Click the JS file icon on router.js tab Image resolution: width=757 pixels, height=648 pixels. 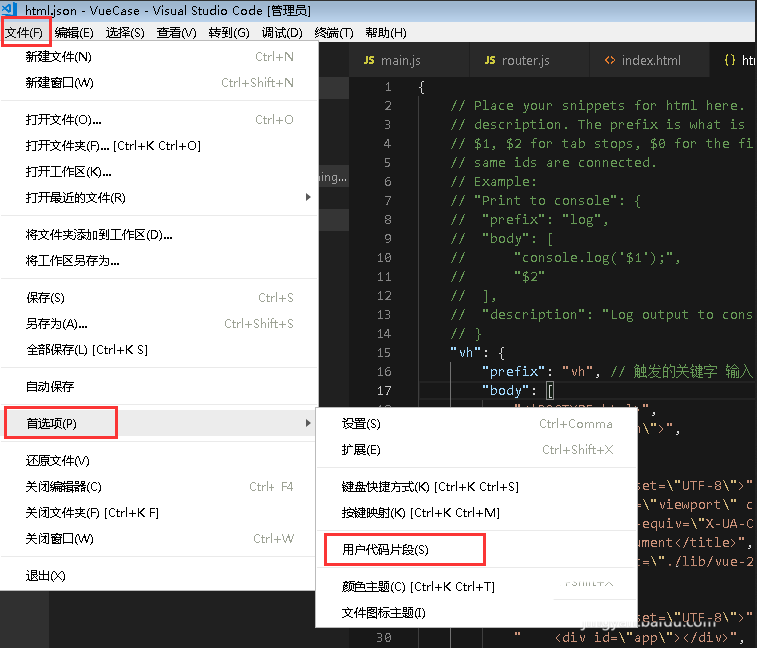coord(490,60)
